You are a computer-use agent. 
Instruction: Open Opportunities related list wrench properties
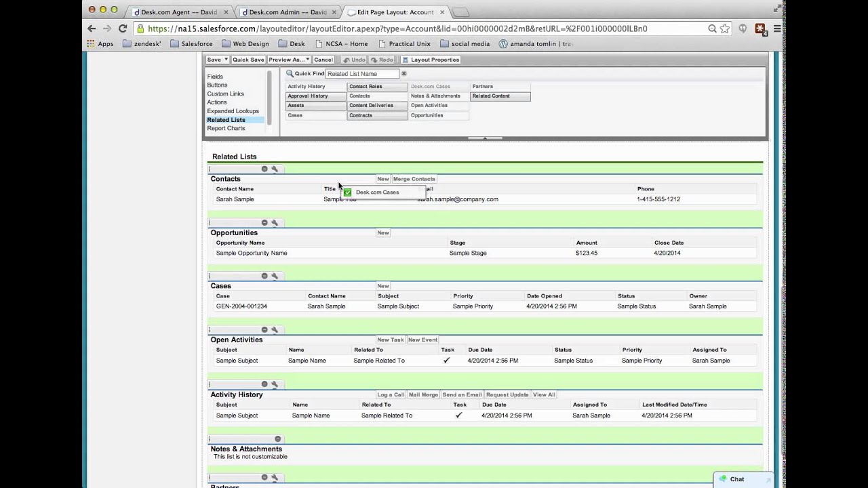pos(275,222)
